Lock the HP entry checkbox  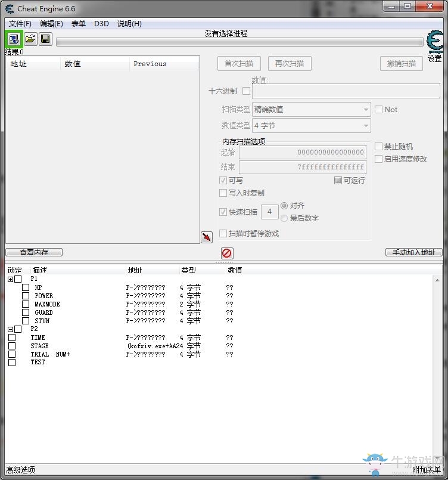click(26, 287)
